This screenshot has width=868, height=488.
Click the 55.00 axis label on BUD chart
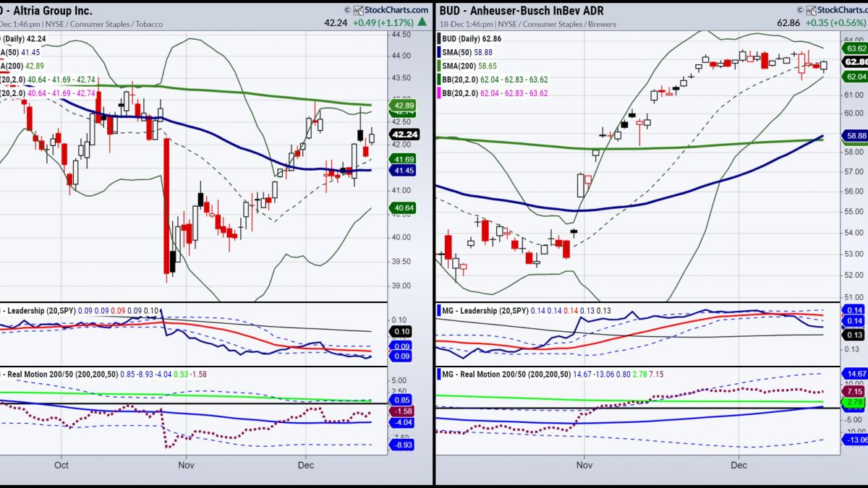click(855, 212)
